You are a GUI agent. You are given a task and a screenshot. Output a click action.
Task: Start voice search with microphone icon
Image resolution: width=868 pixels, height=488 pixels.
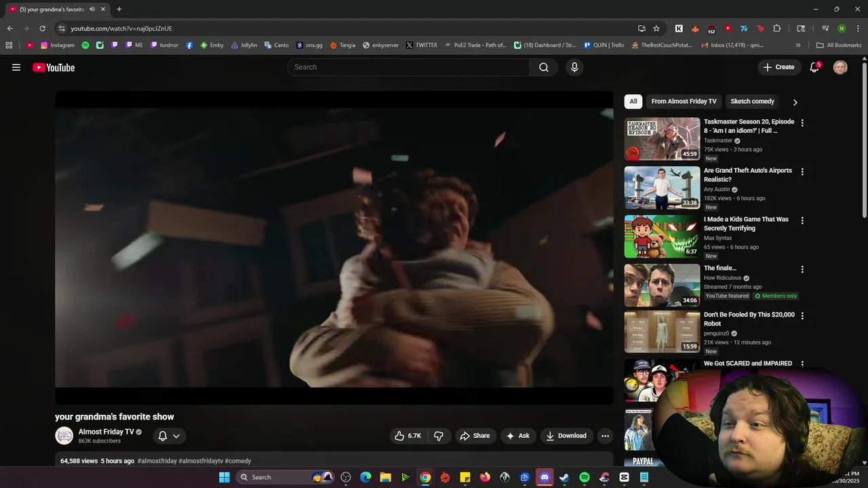coord(574,67)
